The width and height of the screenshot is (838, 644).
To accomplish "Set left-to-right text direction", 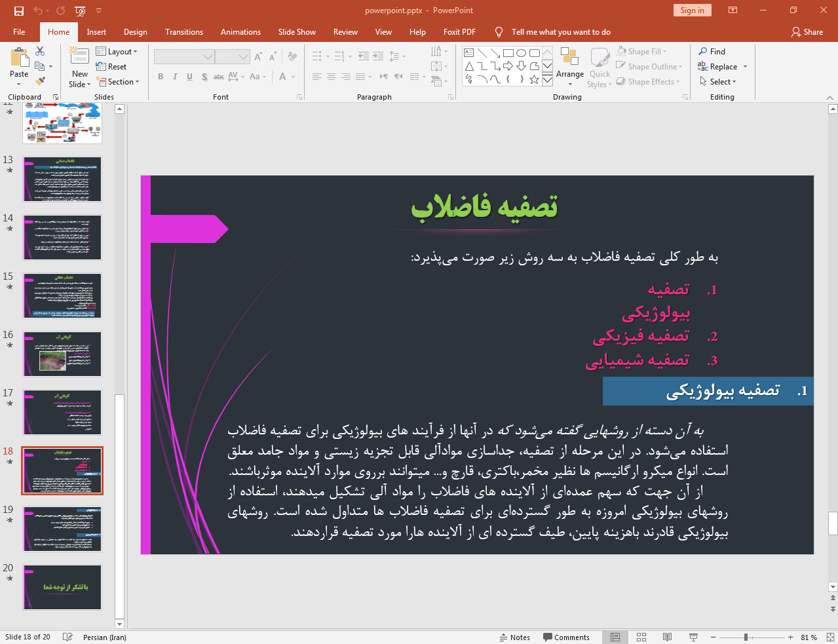I will point(384,77).
